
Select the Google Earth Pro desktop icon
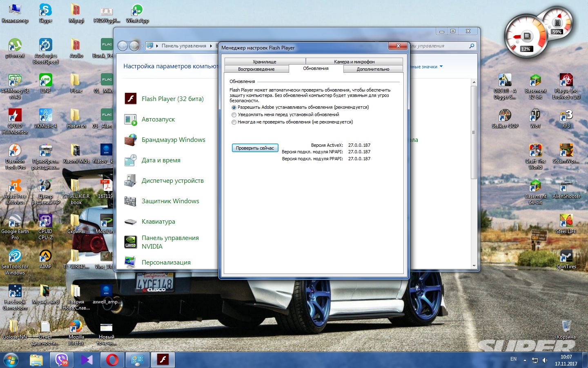pos(15,227)
